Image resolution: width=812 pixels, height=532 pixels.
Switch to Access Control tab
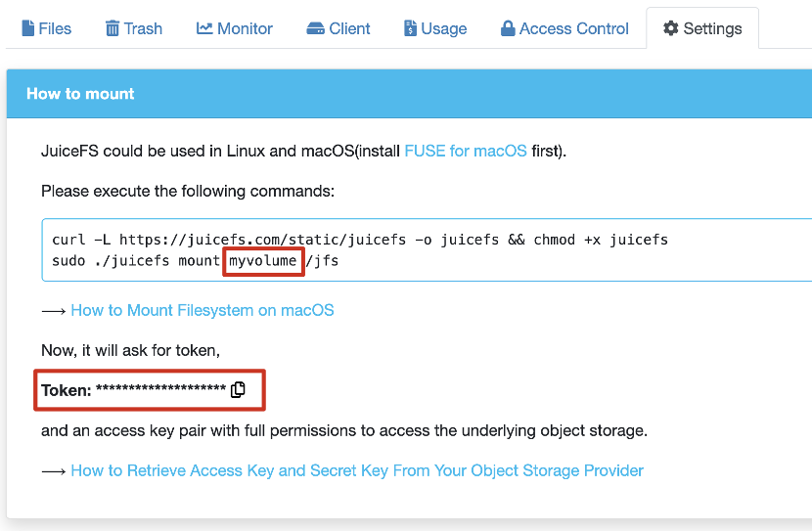point(565,28)
